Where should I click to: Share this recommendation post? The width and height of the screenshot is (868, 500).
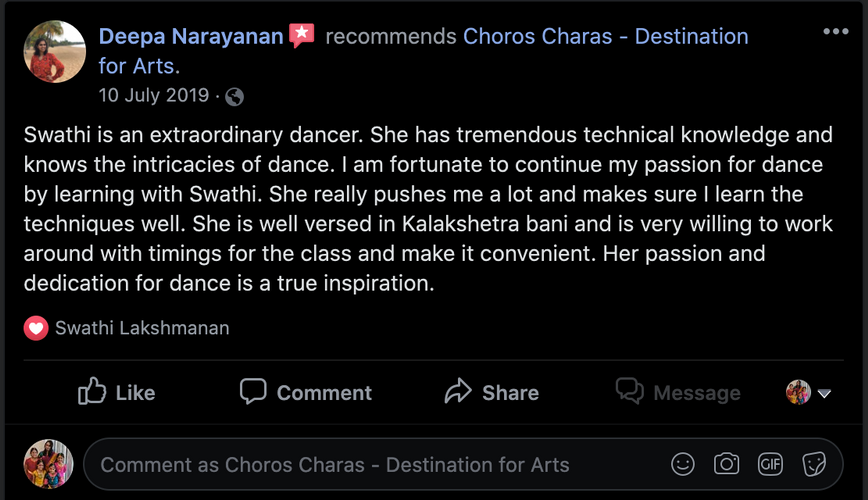tap(492, 392)
